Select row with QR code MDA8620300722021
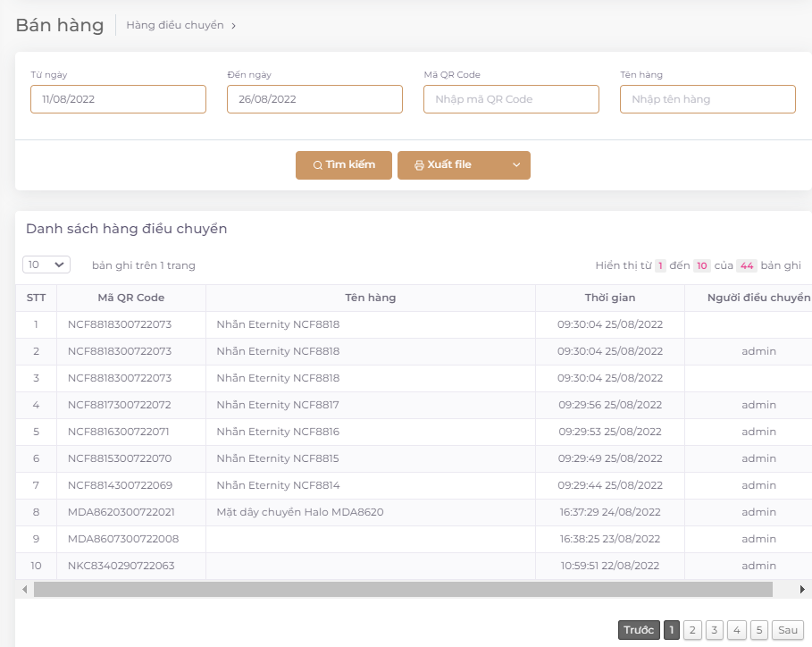This screenshot has width=812, height=647. [121, 512]
